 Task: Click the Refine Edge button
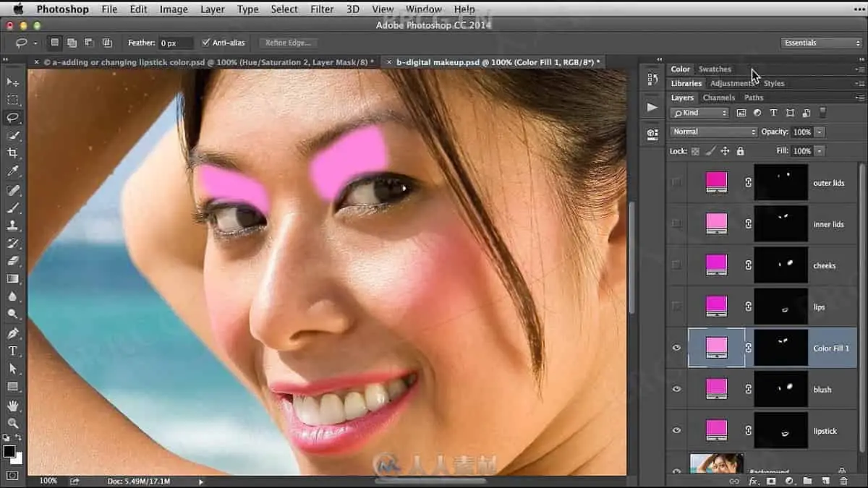[287, 43]
